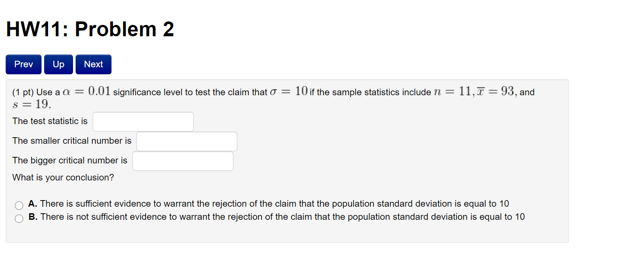Advance to the next problem with Next
Screen dimensions: 644x253
tap(93, 64)
